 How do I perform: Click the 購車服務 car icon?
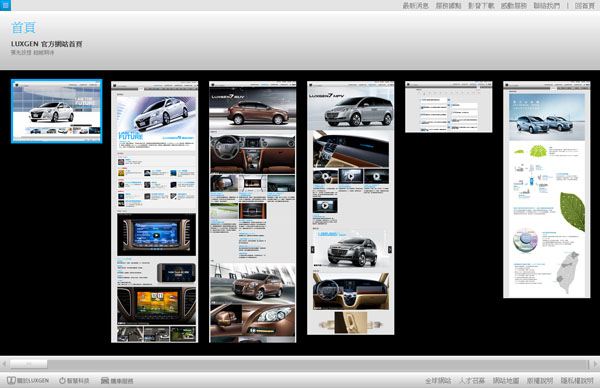(x=105, y=380)
